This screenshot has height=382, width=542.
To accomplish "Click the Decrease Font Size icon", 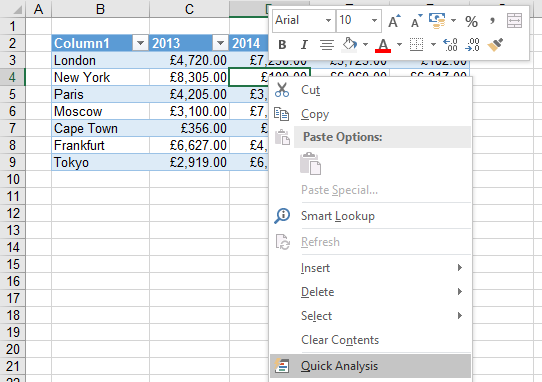I will click(417, 21).
